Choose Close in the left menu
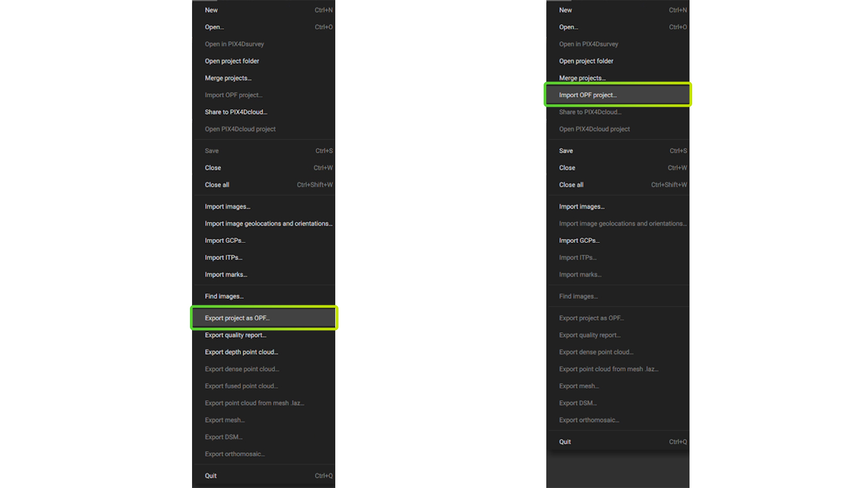The height and width of the screenshot is (488, 868). [264, 168]
